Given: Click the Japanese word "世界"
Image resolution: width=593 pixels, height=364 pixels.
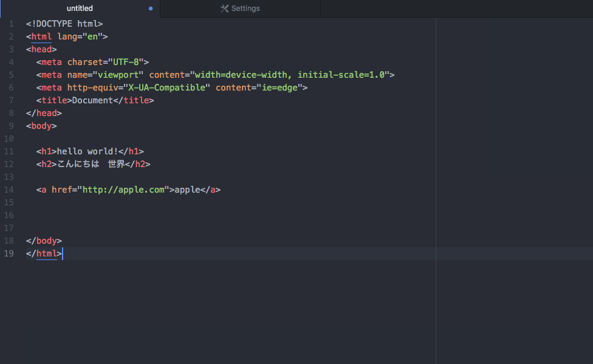Looking at the screenshot, I should [x=117, y=164].
